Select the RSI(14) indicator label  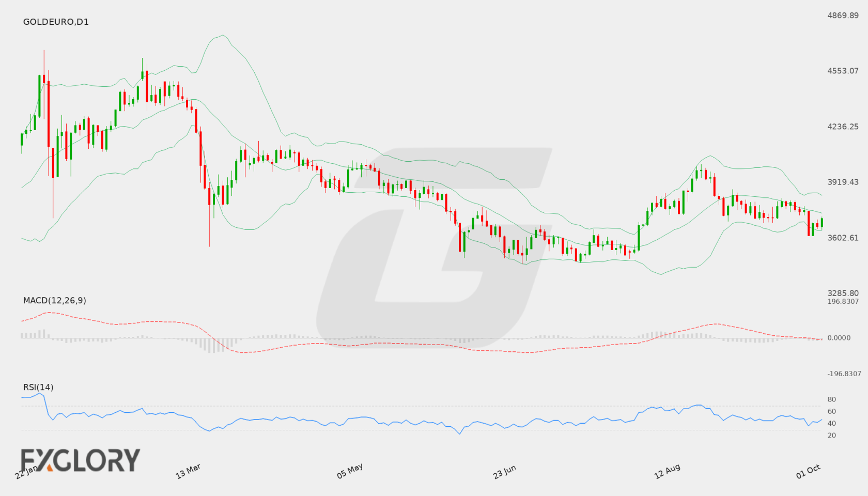[x=38, y=387]
